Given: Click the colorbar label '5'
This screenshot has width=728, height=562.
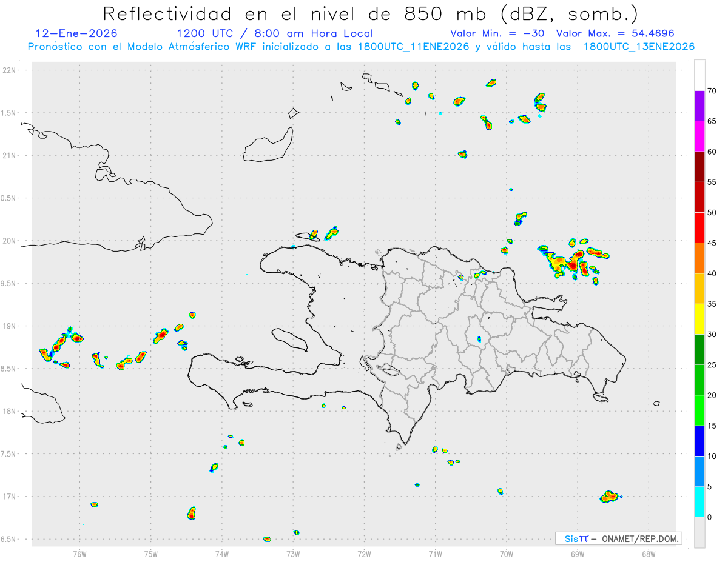Looking at the screenshot, I should 710,486.
